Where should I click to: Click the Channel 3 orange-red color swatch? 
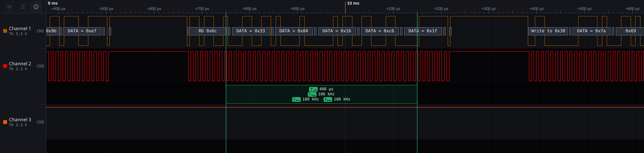point(5,122)
